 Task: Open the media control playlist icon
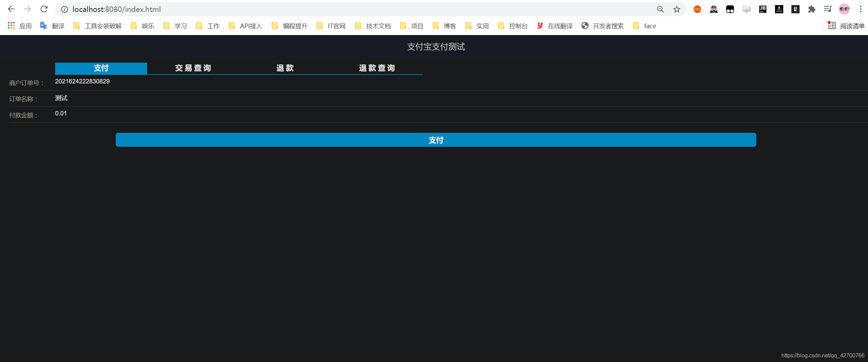pos(828,9)
